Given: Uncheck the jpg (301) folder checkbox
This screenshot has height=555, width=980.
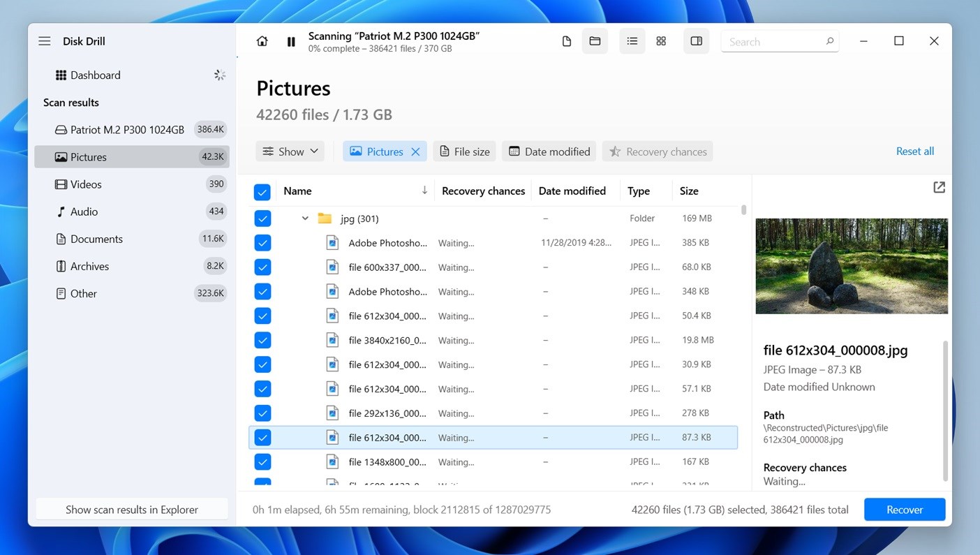Looking at the screenshot, I should [x=262, y=219].
